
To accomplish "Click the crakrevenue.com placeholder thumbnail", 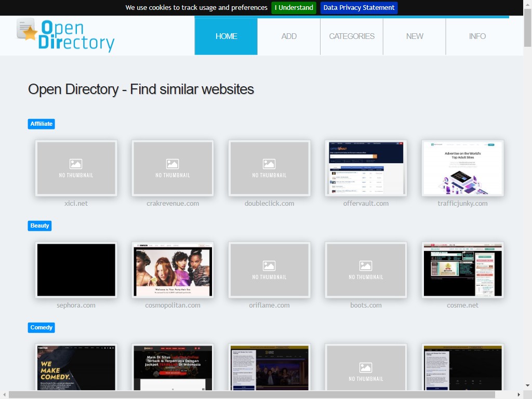I will click(172, 168).
